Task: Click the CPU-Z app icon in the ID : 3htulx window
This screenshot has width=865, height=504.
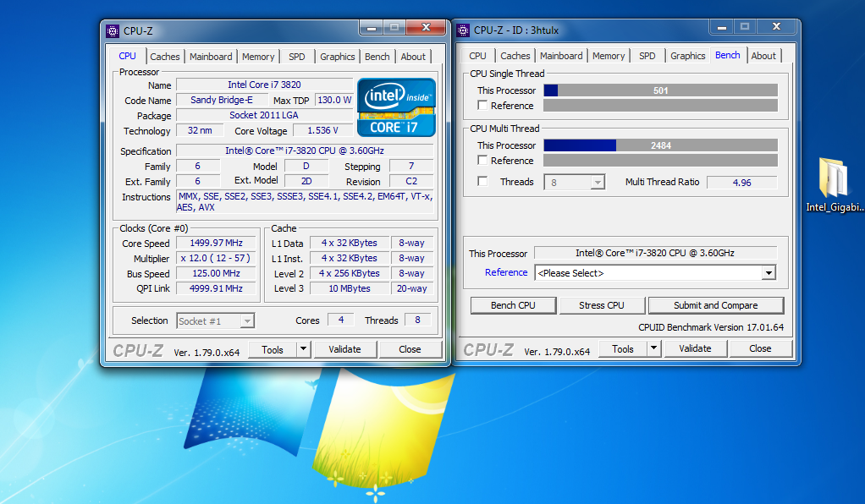Action: pos(464,30)
